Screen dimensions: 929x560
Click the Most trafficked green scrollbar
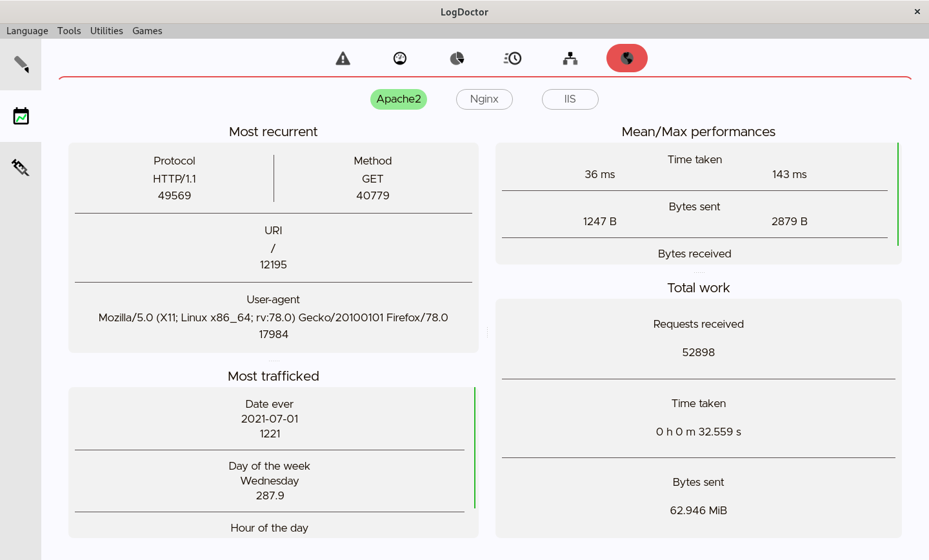tap(475, 448)
